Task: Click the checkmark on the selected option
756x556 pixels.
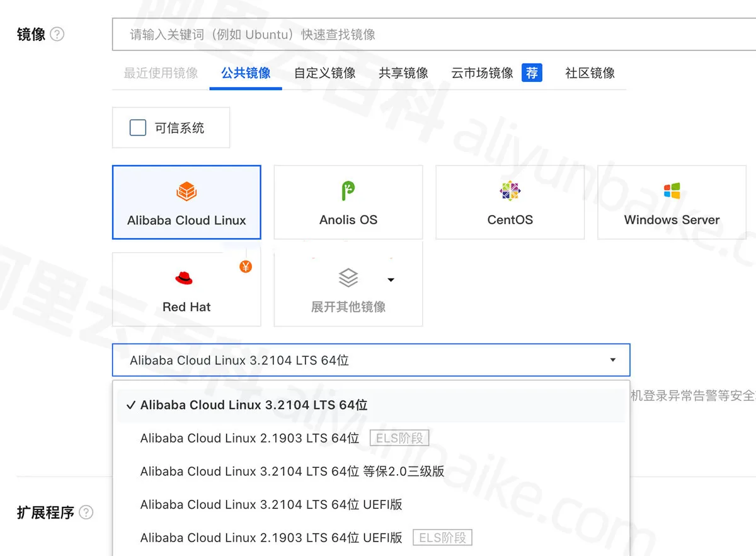Action: (x=130, y=405)
